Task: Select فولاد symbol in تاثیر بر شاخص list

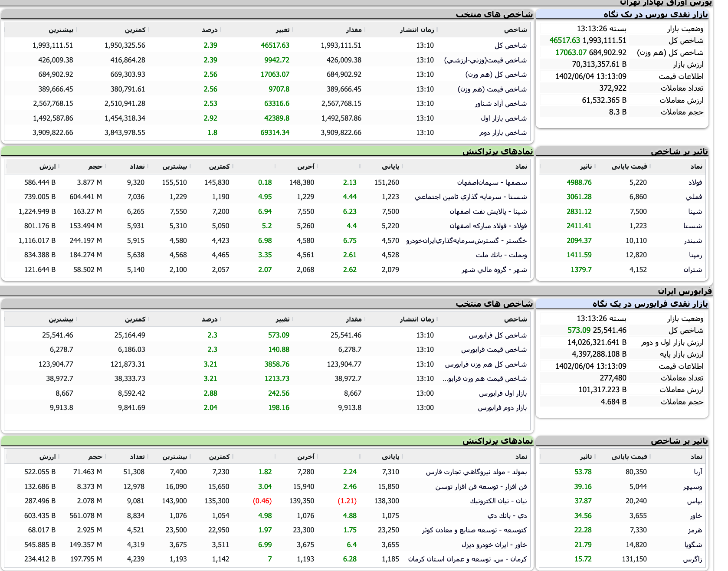Action: point(698,182)
